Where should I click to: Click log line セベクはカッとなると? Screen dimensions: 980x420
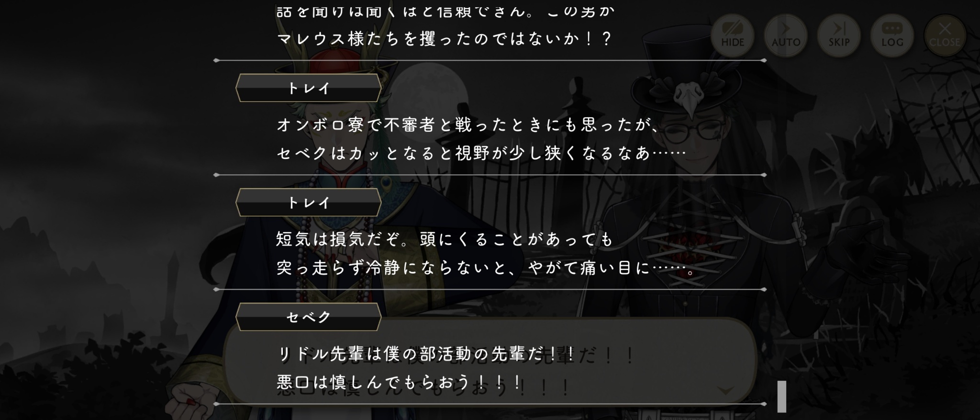coord(481,153)
